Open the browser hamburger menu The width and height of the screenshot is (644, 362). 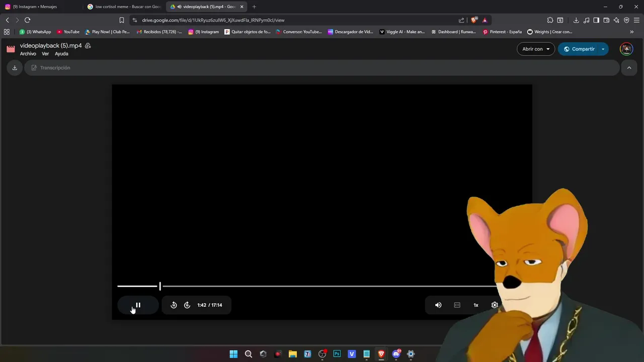pyautogui.click(x=636, y=20)
